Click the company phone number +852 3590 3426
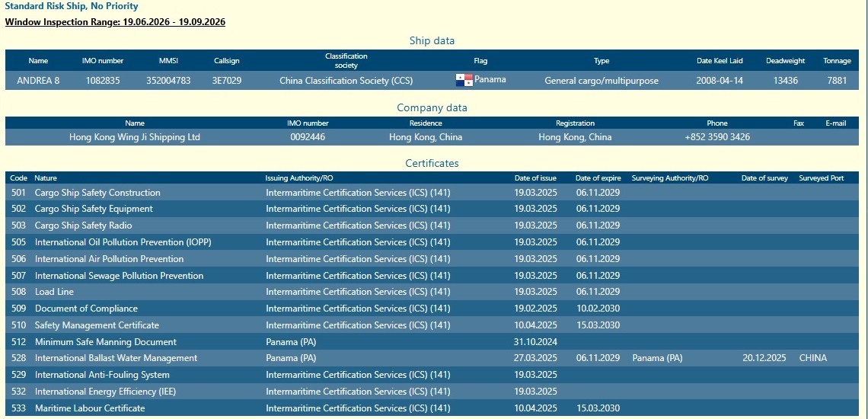868x419 pixels. pyautogui.click(x=717, y=137)
